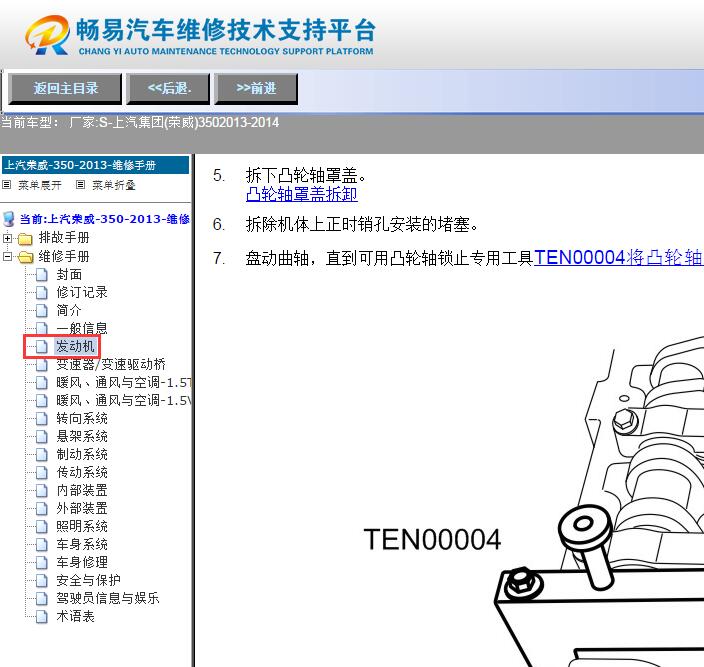
Task: Open the 凸轮轴罩盖拆卸 link
Action: tap(302, 194)
